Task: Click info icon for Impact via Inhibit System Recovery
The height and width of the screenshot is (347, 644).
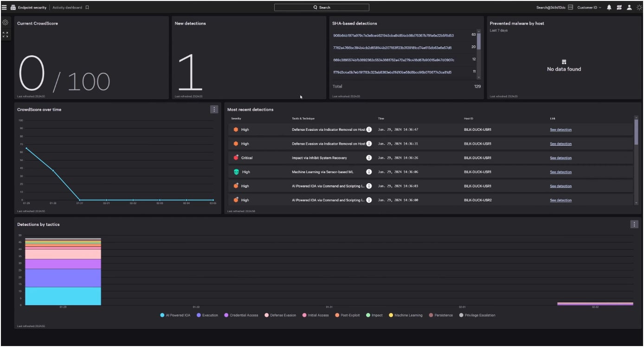Action: [x=369, y=158]
